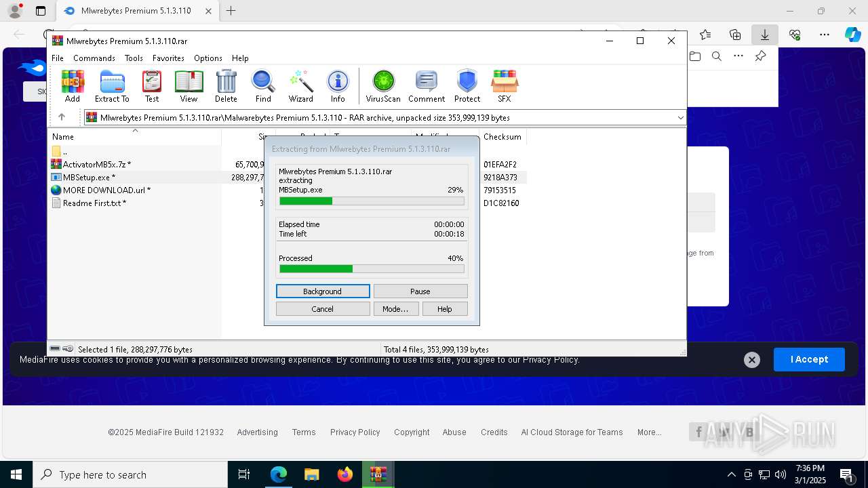Click the MBSetup.exe file progress bar
The width and height of the screenshot is (868, 488).
pyautogui.click(x=372, y=201)
